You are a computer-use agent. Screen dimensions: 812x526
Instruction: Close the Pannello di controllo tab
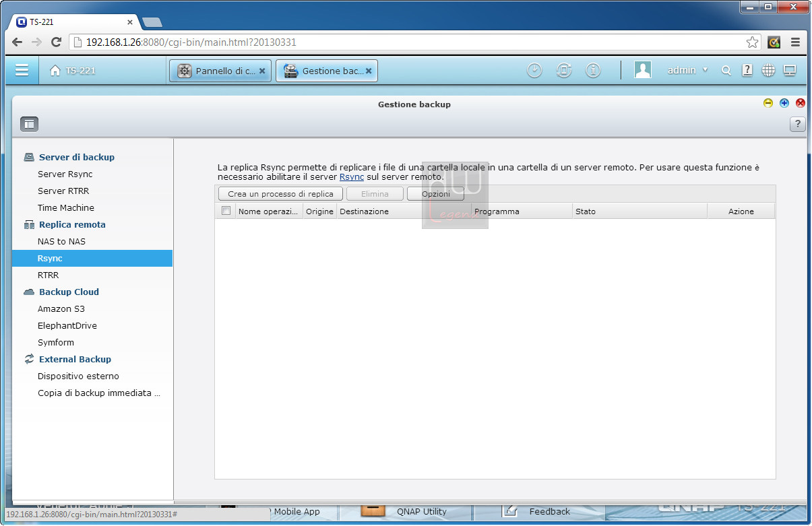coord(262,71)
